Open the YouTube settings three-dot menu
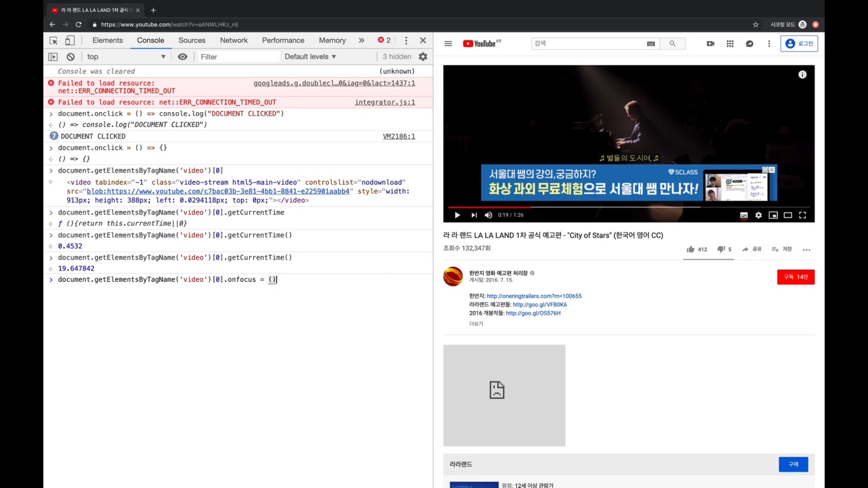Screen dimensions: 868x488 [x=769, y=43]
